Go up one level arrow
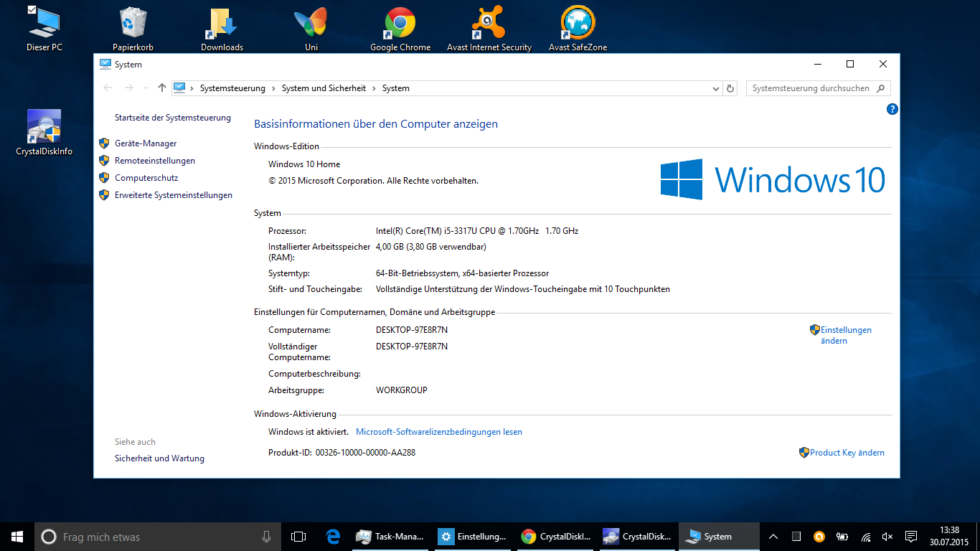The height and width of the screenshot is (551, 980). tap(162, 88)
